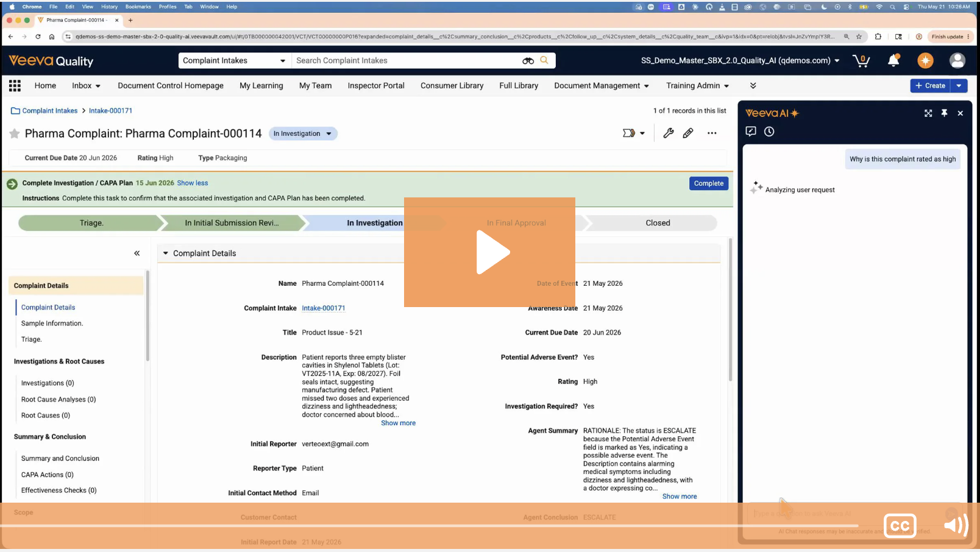Go to Document Control Homepage tab
The height and width of the screenshot is (552, 980).
click(171, 86)
